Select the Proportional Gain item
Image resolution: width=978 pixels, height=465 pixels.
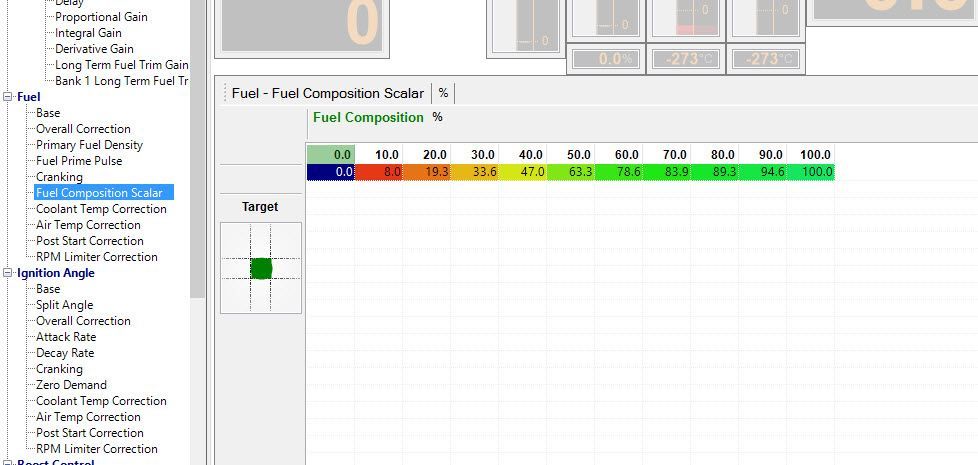(102, 17)
